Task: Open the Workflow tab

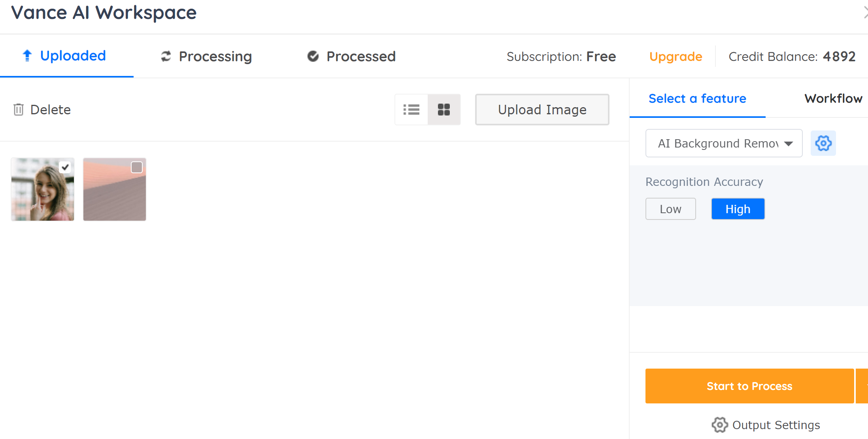Action: point(833,98)
